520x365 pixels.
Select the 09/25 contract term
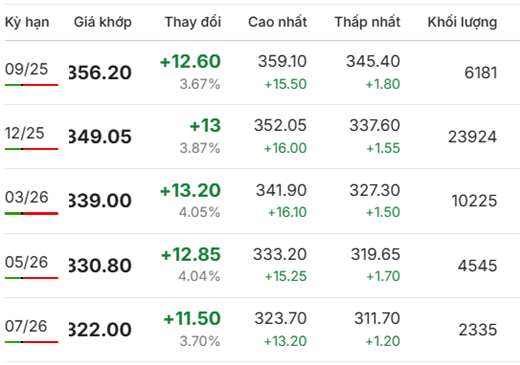pos(26,69)
